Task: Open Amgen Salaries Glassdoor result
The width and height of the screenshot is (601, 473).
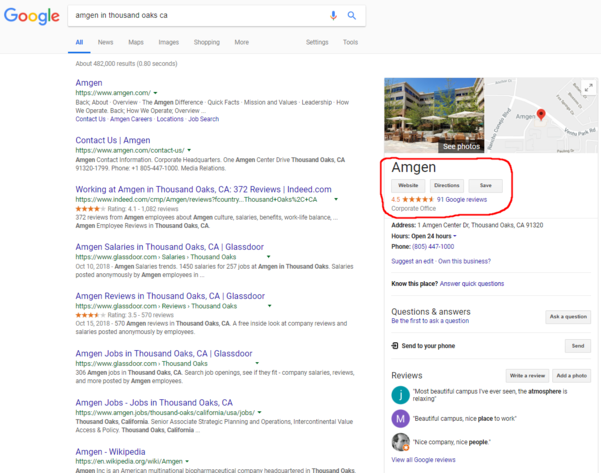Action: coord(169,247)
